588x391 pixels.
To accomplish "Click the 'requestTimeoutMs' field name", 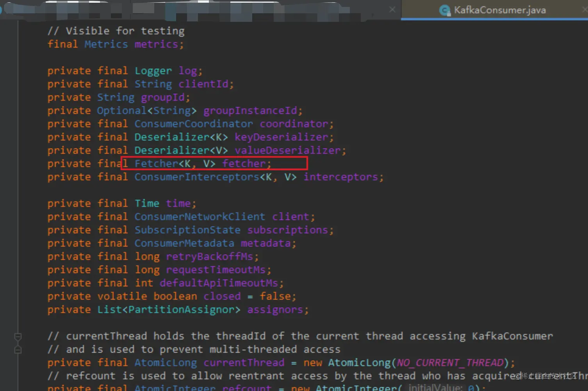I will pos(216,270).
